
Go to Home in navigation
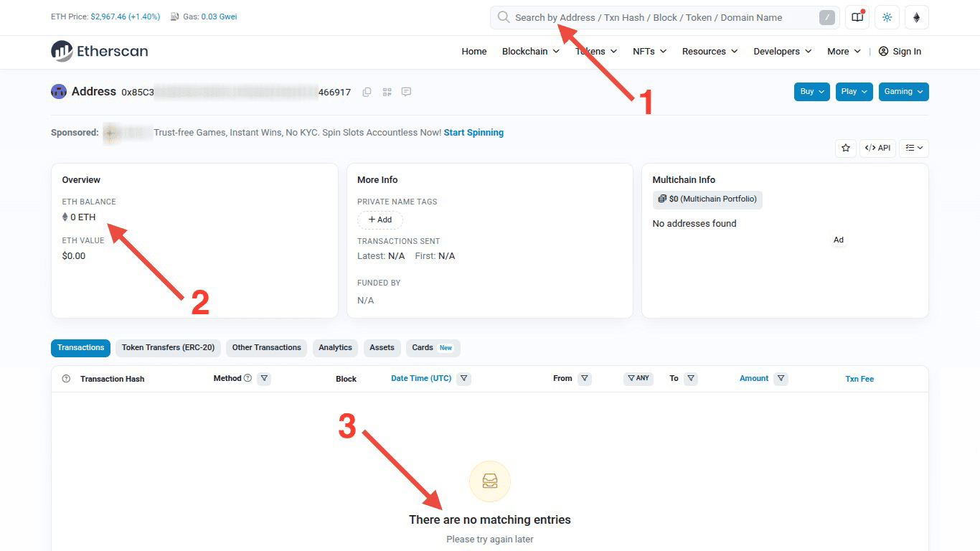pyautogui.click(x=473, y=51)
